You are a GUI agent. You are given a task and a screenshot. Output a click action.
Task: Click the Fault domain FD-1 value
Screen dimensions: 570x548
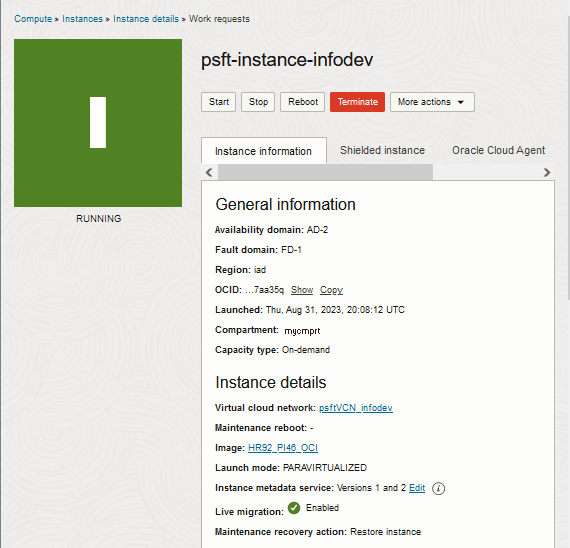point(291,250)
